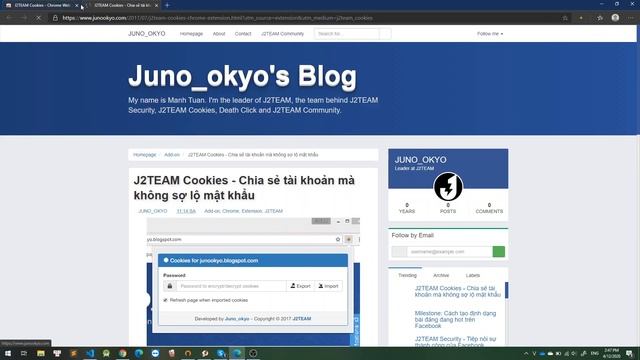Viewport: 640px width, 360px height.
Task: Open trending post J2TEAM Cookies - Chia sẻ tài khoản
Action: (x=458, y=291)
